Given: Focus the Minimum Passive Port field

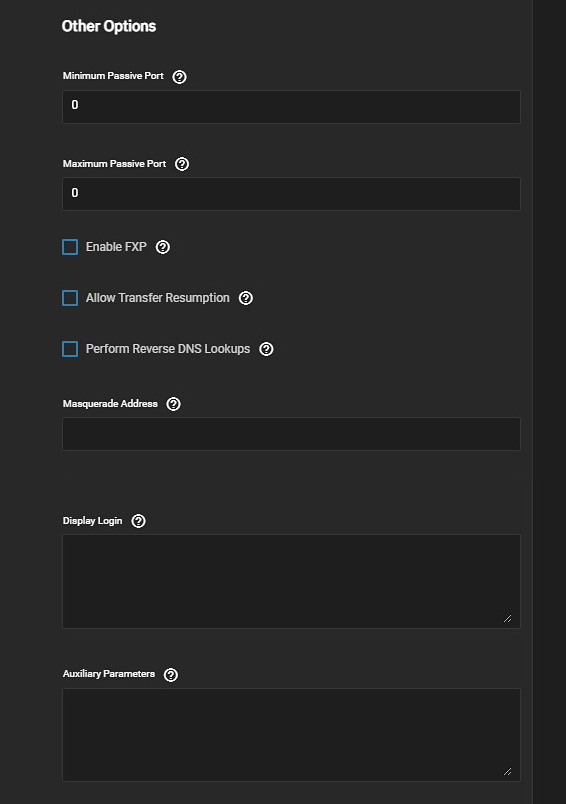Looking at the screenshot, I should pos(291,107).
